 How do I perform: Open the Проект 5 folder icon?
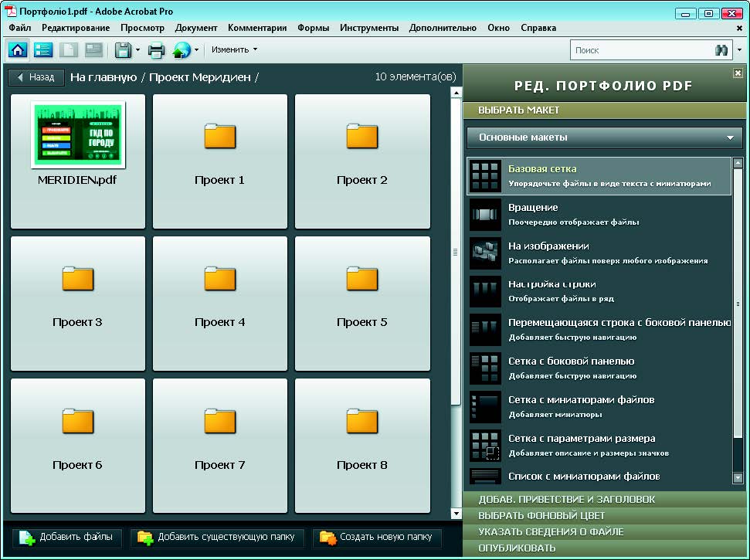point(362,278)
